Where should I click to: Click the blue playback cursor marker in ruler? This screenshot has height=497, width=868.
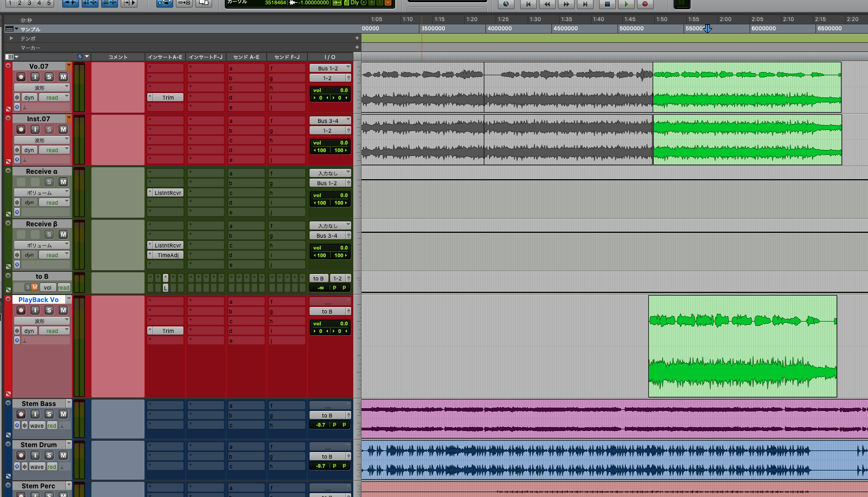[708, 28]
